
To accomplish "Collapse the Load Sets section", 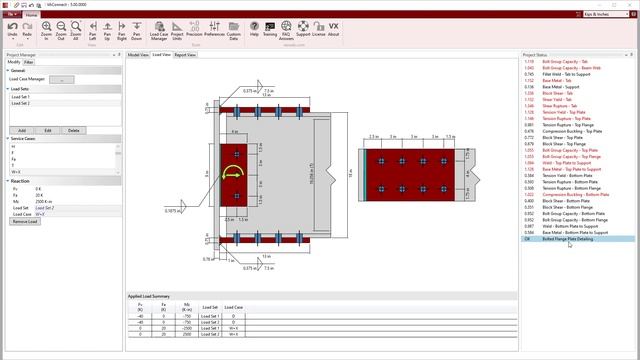I will pyautogui.click(x=8, y=89).
